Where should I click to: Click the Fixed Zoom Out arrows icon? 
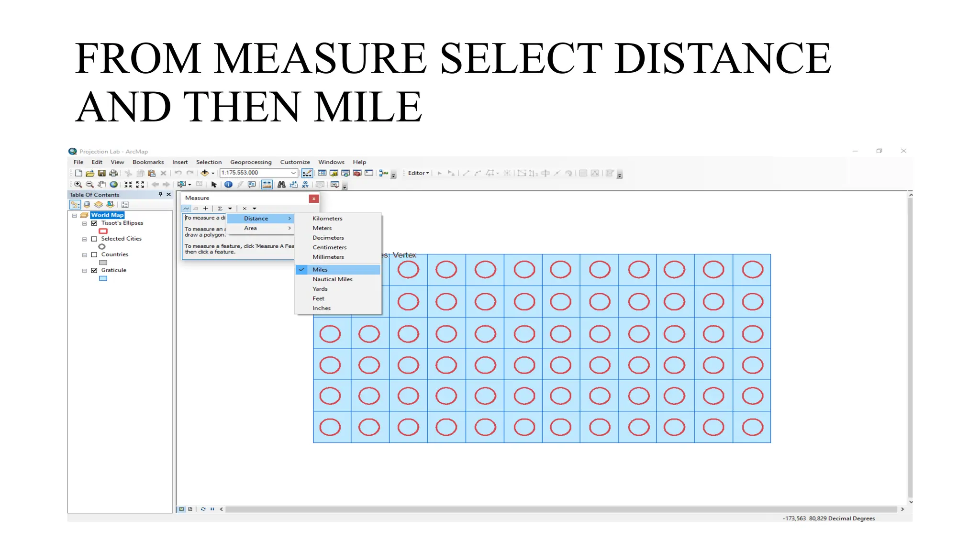[140, 184]
